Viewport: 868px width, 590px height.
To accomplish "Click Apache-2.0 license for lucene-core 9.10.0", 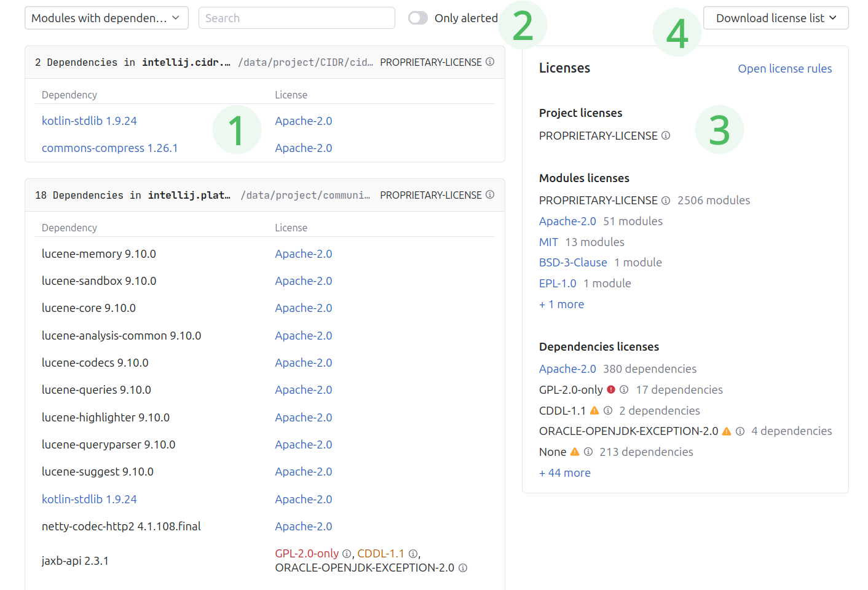I will (x=303, y=308).
